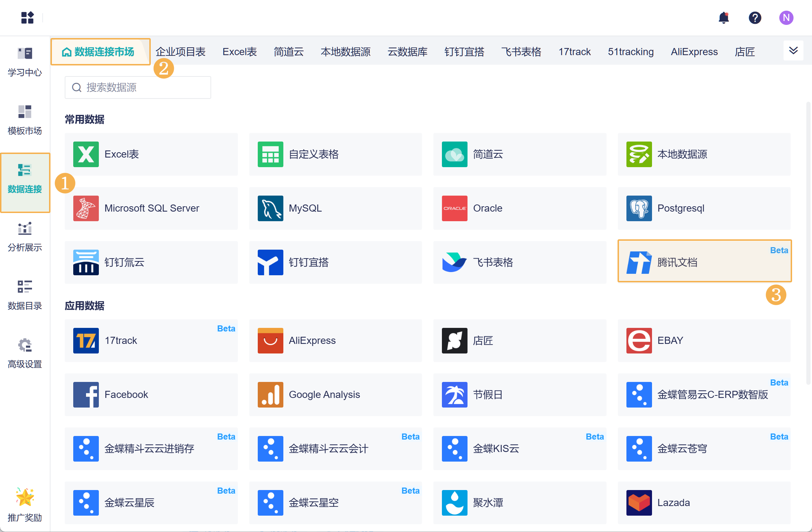Open the help question mark icon

(755, 18)
